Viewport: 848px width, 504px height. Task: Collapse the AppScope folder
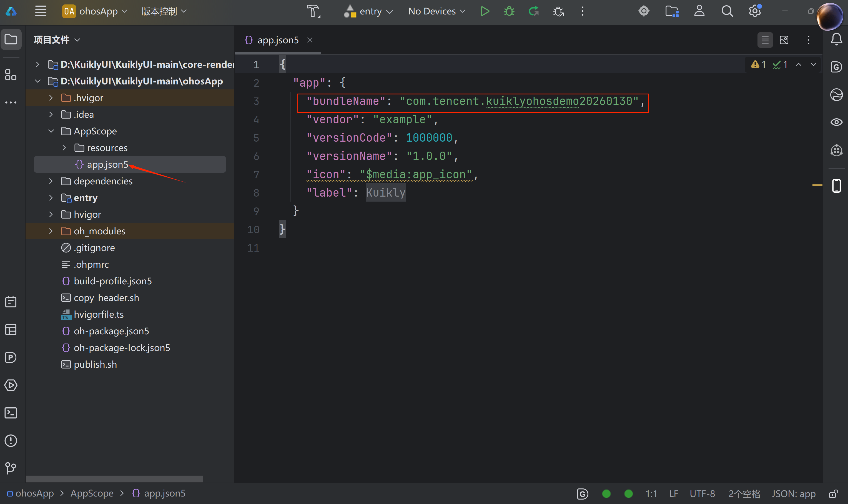coord(51,131)
